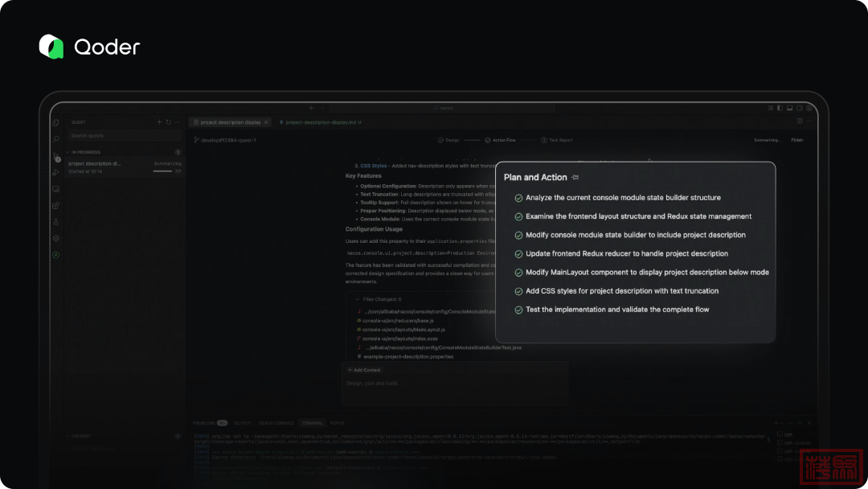Screen dimensions: 868x489
Task: Open the Explorer icon in activity bar
Action: click(x=56, y=123)
